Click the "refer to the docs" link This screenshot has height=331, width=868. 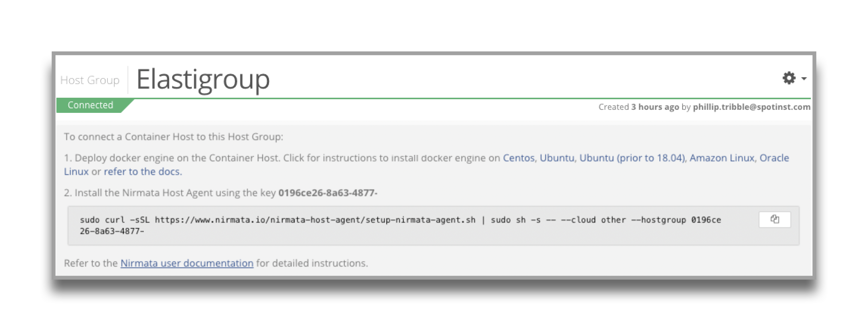pos(143,172)
